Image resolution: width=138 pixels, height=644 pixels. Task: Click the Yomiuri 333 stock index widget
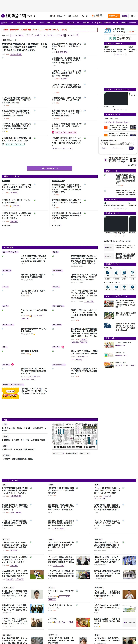tap(120, 30)
